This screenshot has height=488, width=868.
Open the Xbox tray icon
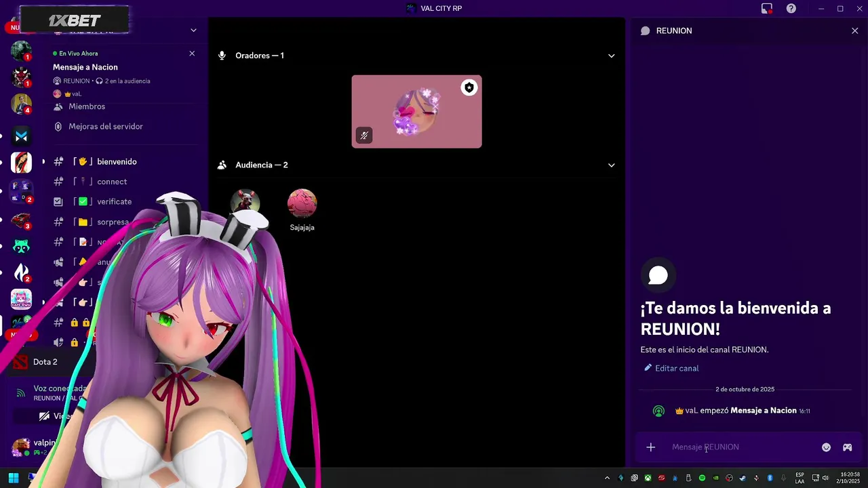click(x=648, y=478)
